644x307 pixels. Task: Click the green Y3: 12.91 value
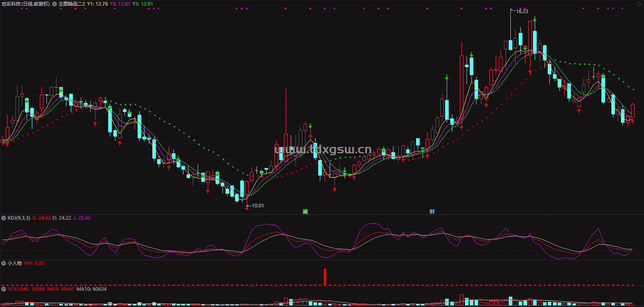(x=143, y=4)
